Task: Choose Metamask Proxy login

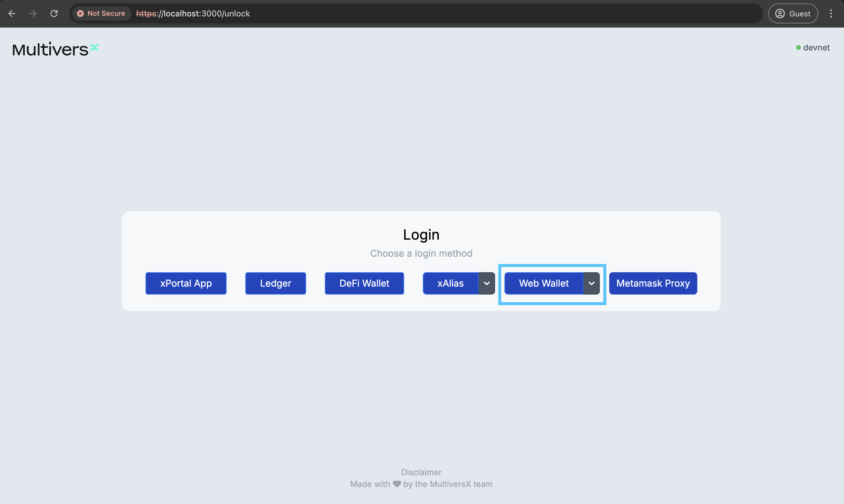Action: (653, 283)
